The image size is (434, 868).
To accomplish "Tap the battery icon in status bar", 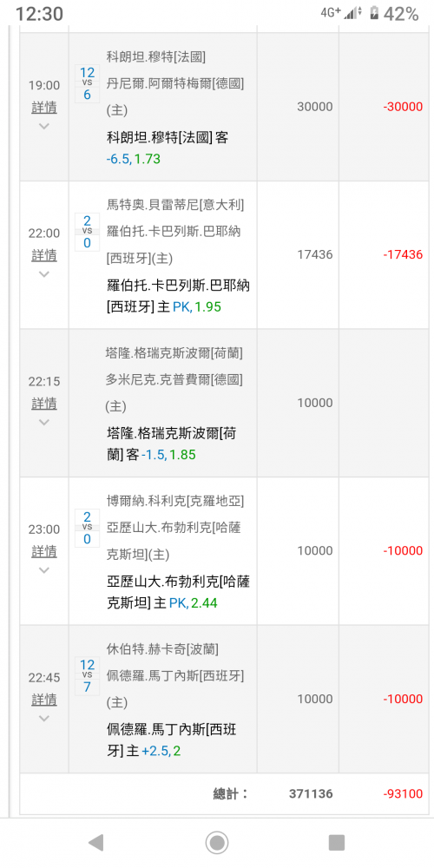I will tap(375, 13).
